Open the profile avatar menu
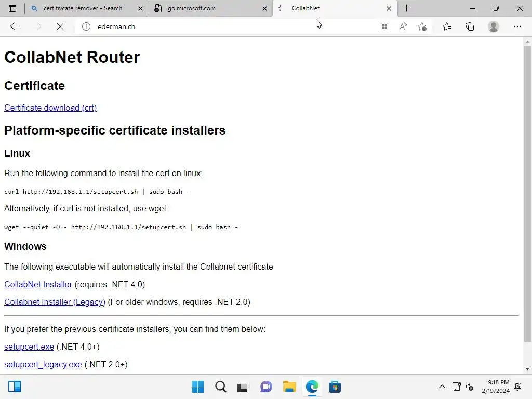Image resolution: width=532 pixels, height=399 pixels. (x=494, y=26)
